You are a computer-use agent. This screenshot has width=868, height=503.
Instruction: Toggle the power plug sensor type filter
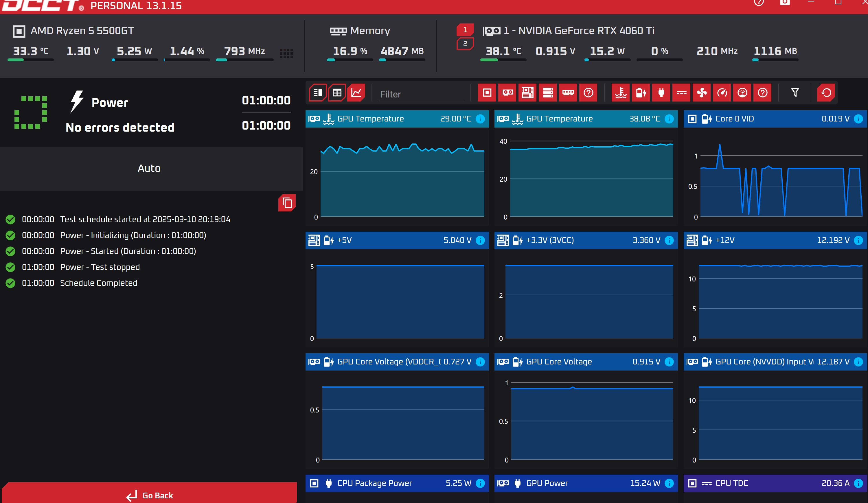[x=661, y=93]
